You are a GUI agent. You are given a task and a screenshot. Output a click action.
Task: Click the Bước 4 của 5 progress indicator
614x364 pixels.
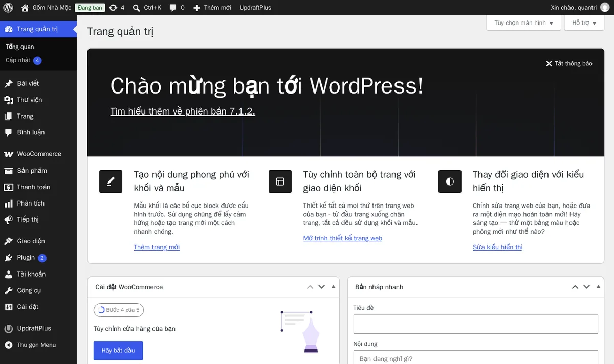tap(119, 310)
